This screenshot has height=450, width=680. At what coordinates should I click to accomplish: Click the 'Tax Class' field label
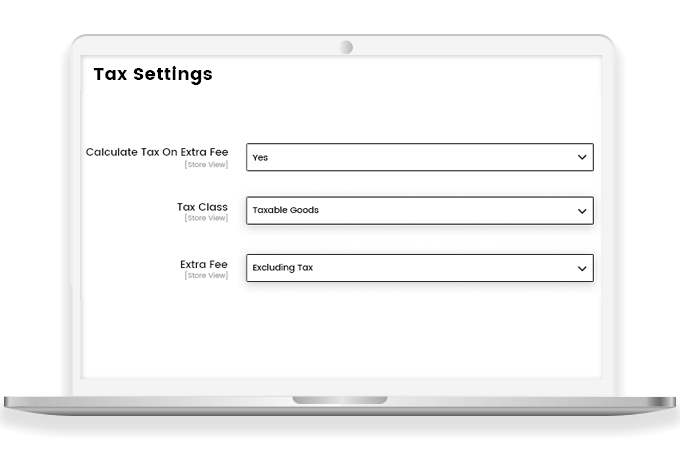click(202, 207)
